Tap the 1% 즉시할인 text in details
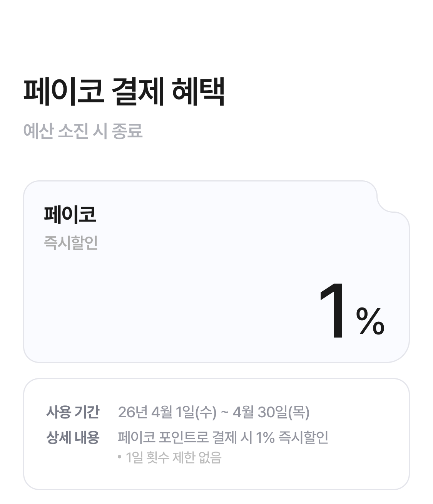The width and height of the screenshot is (433, 504). pos(292,437)
